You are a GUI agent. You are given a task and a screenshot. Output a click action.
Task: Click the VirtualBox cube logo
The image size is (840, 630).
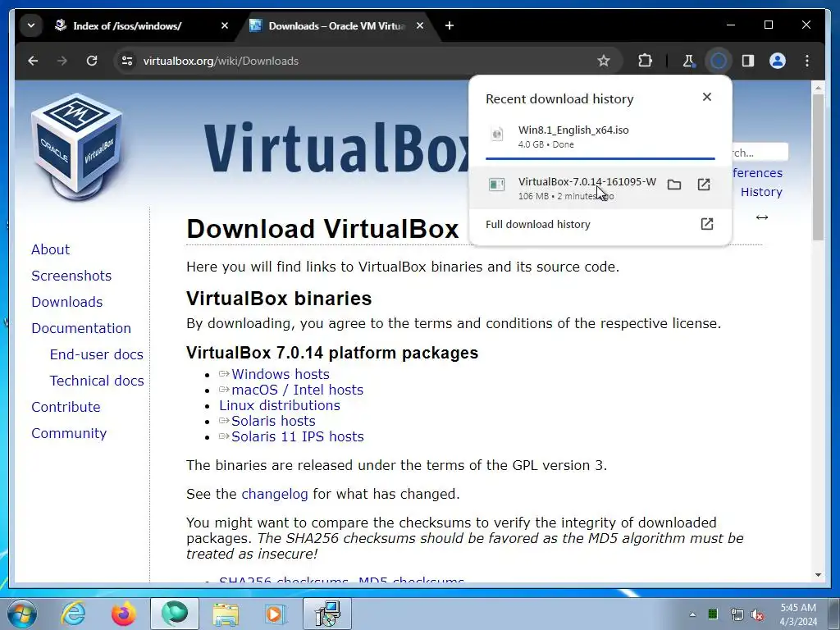point(77,146)
